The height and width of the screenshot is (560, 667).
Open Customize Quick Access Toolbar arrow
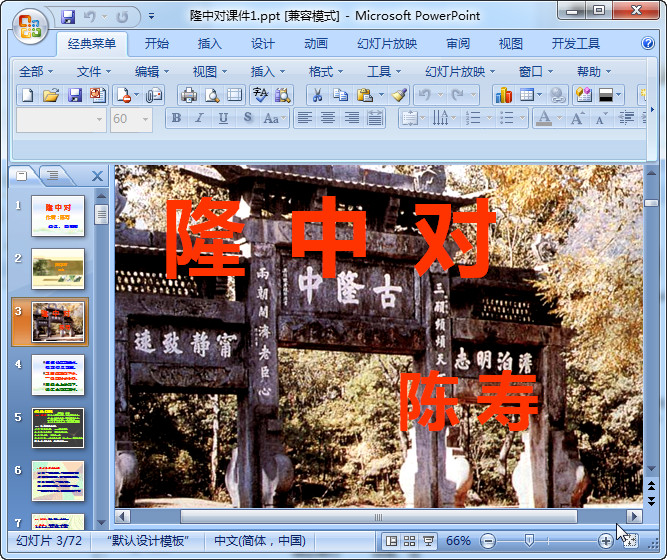[151, 17]
